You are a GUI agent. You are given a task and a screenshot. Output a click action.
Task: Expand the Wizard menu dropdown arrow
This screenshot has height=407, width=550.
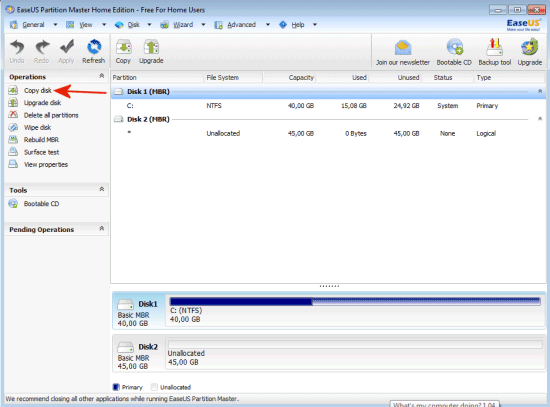[203, 25]
